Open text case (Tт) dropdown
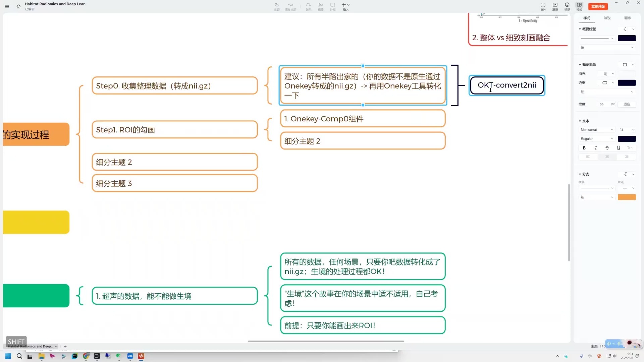This screenshot has width=644, height=362. [630, 148]
